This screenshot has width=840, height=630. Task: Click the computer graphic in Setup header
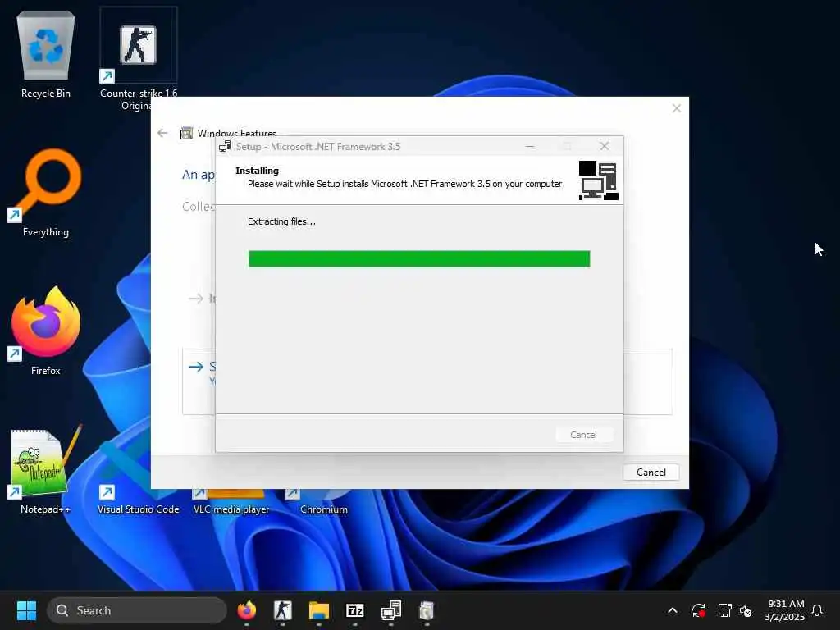[598, 180]
